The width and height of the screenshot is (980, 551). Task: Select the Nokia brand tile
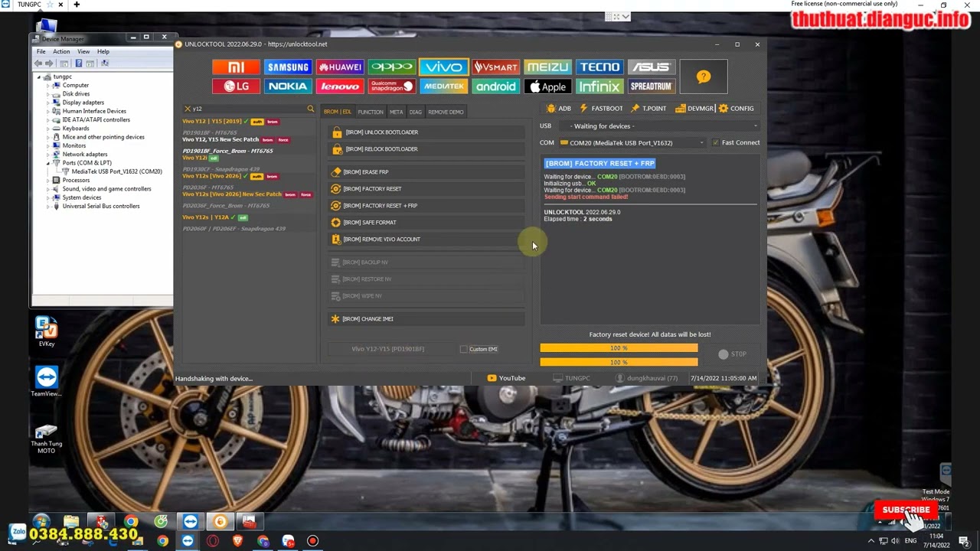[288, 86]
